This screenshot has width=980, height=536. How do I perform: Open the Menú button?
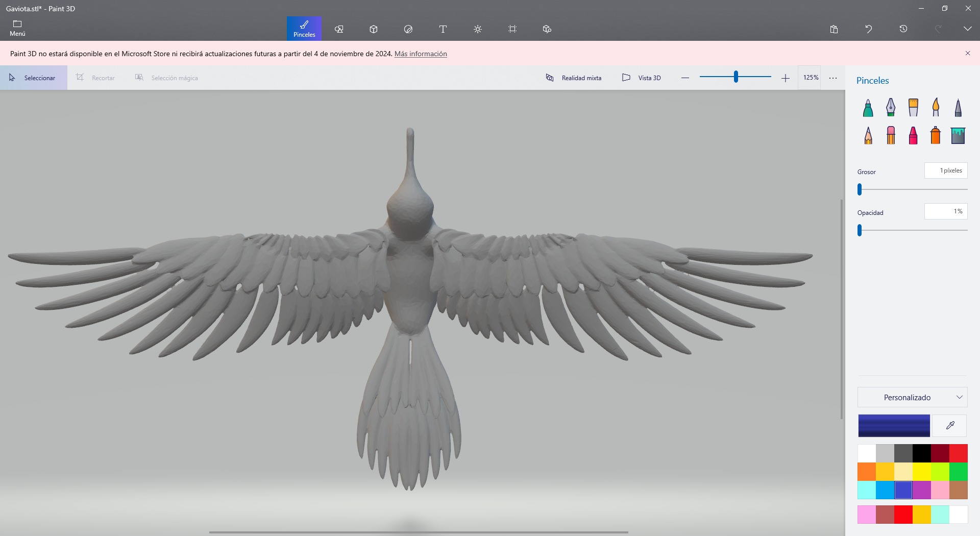coord(17,29)
